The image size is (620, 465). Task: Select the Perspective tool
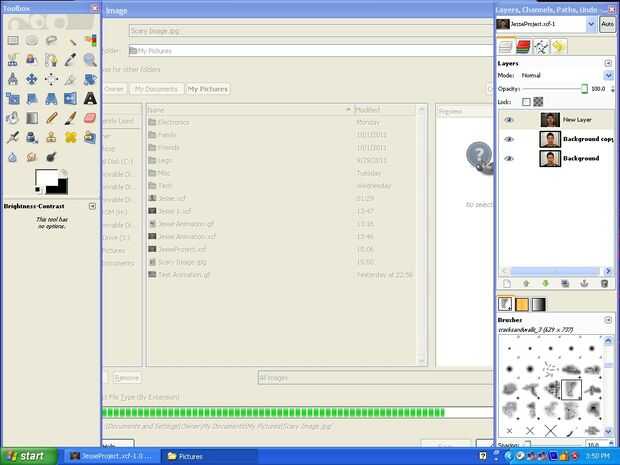click(51, 98)
